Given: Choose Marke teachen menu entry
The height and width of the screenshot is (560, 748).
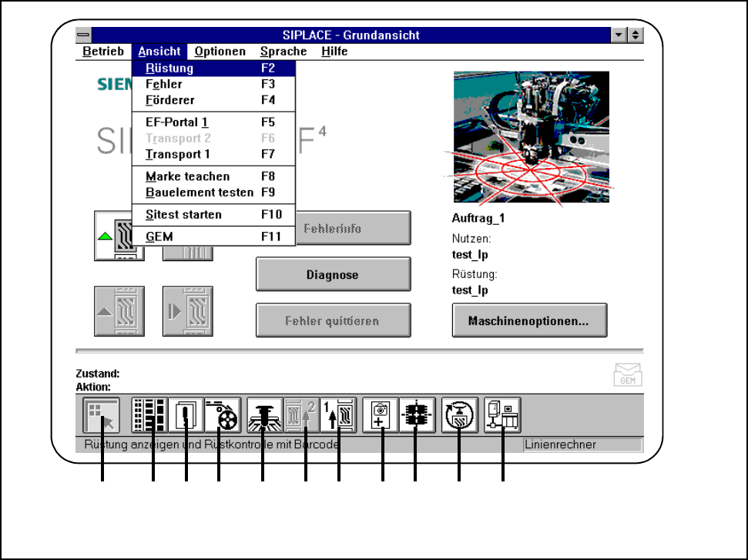Looking at the screenshot, I should tap(213, 176).
